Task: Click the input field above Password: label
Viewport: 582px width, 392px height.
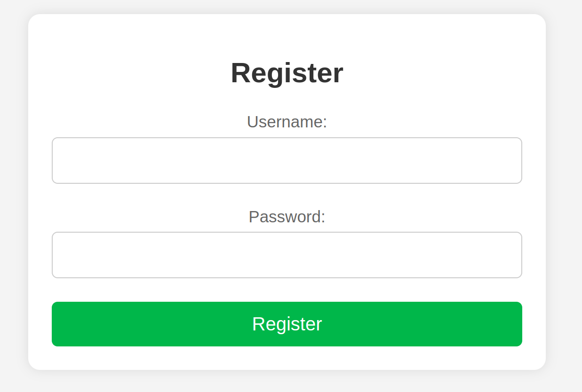Action: [x=287, y=160]
